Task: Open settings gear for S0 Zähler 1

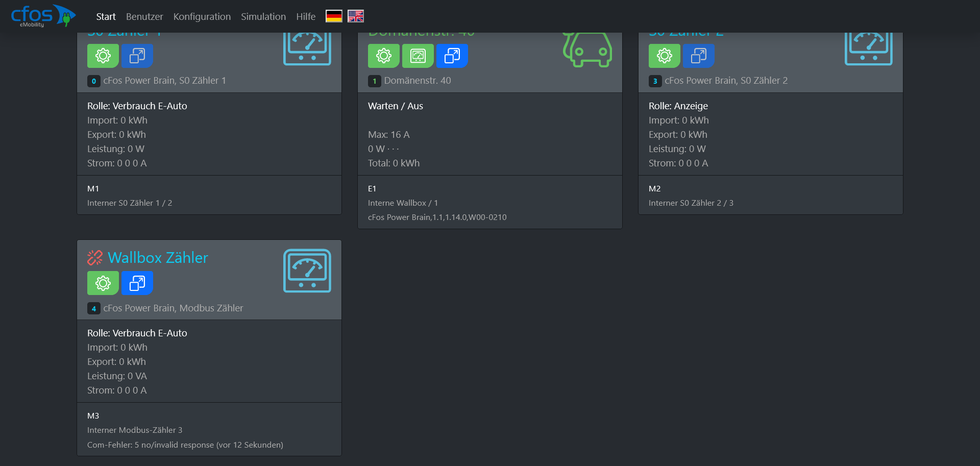Action: pos(103,56)
